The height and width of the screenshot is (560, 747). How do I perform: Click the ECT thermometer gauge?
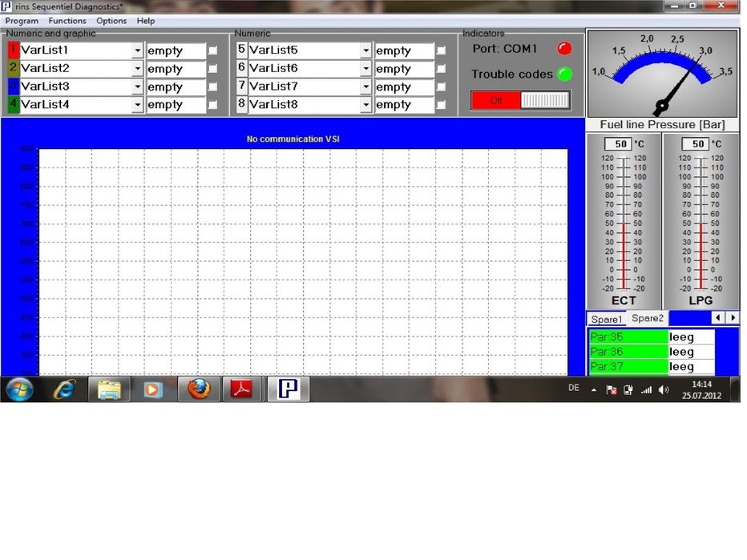click(624, 221)
